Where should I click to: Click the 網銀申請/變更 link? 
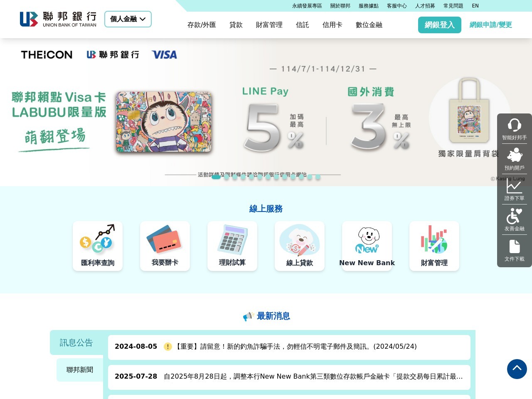[491, 25]
